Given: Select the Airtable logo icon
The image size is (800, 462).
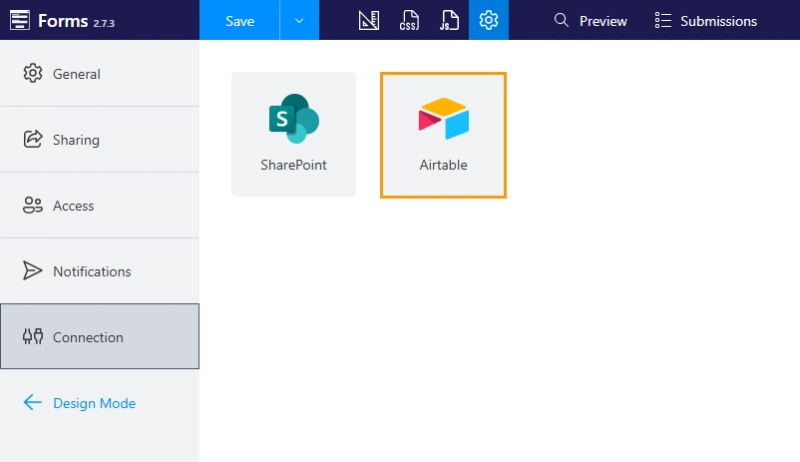Looking at the screenshot, I should (443, 119).
